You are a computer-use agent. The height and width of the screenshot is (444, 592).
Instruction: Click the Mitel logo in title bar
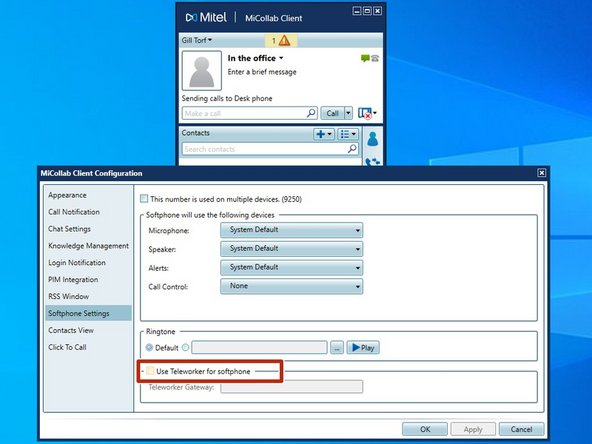click(x=206, y=17)
